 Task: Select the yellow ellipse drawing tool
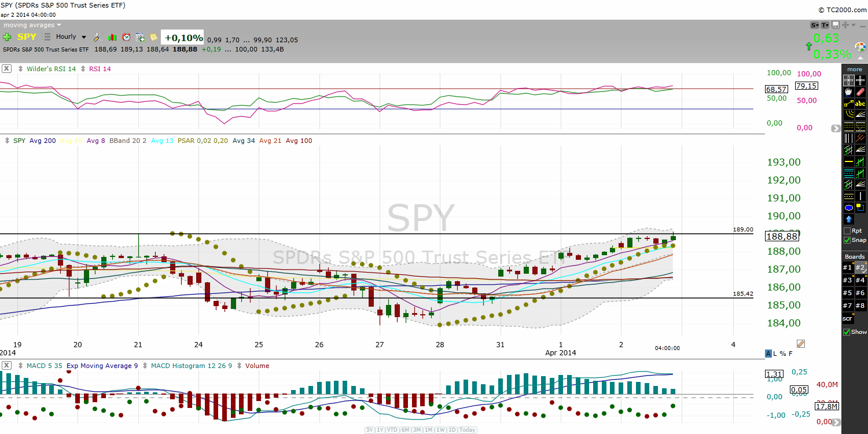pyautogui.click(x=848, y=207)
